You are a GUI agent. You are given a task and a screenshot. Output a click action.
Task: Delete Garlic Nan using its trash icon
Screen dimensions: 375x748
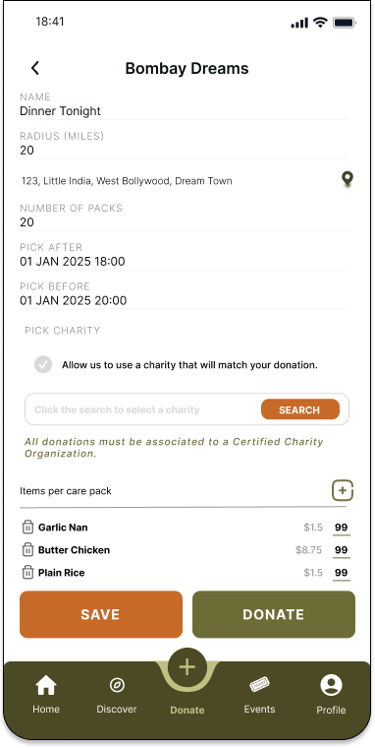[x=28, y=527]
